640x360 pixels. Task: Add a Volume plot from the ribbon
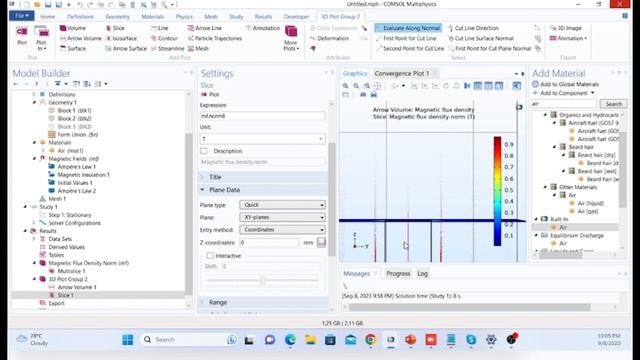[x=73, y=28]
